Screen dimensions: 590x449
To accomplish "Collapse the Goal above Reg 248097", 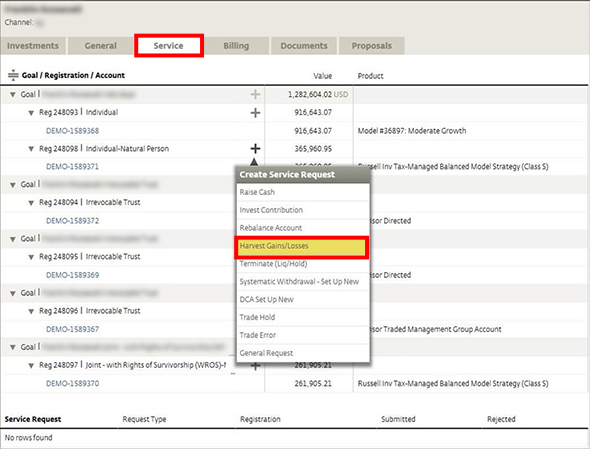I will [x=13, y=347].
